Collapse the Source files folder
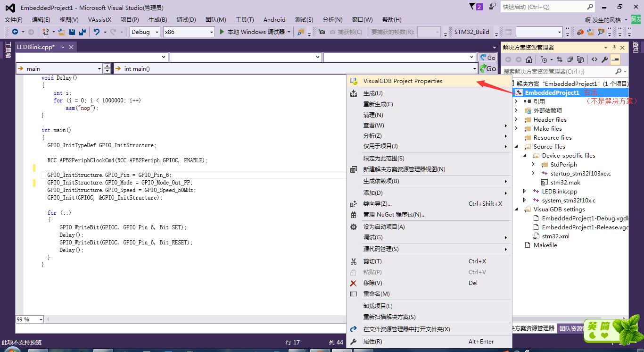The image size is (644, 352). [516, 147]
